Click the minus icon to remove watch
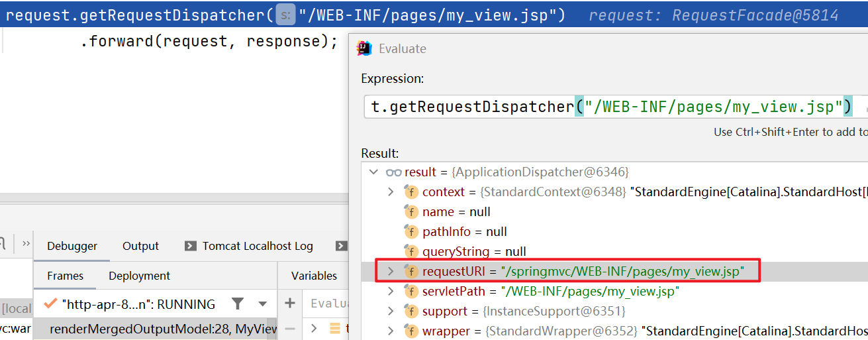The image size is (868, 340). (x=289, y=328)
